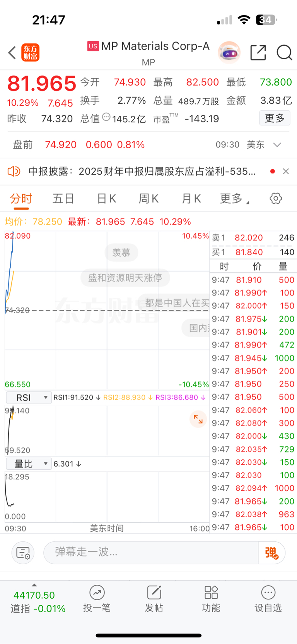297x644 pixels.
Task: Tap the trade row 81.910 volume 500
Action: tap(253, 280)
